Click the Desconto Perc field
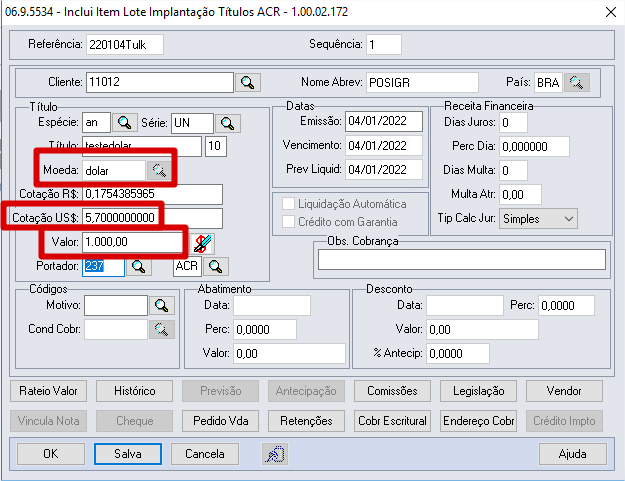Screen dimensions: 625x481 (x=566, y=306)
